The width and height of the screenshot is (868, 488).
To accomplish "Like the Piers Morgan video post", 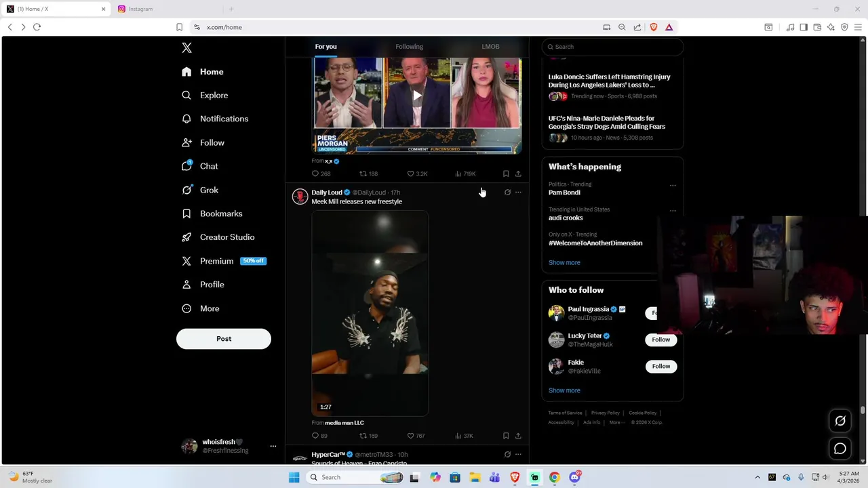I will pyautogui.click(x=417, y=174).
